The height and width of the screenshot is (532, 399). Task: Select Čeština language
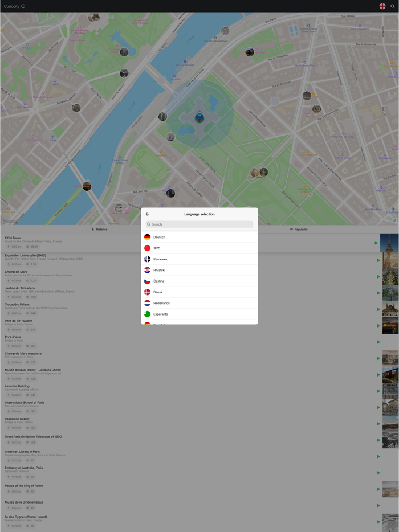199,281
